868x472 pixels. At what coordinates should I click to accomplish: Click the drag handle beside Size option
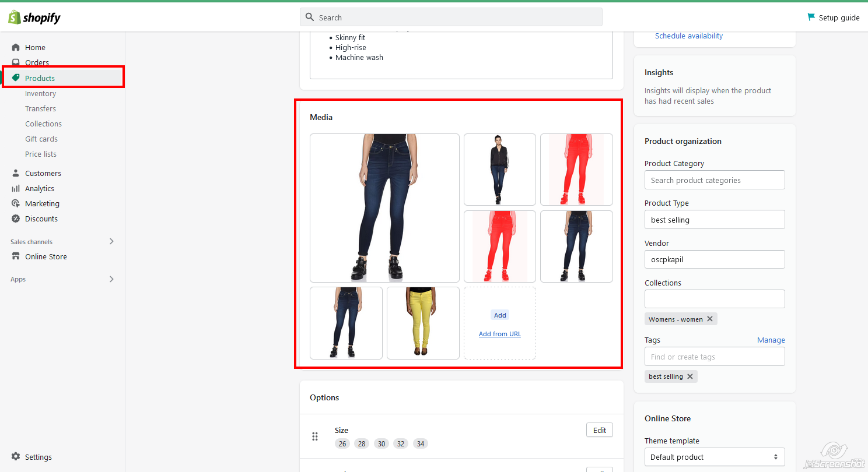click(315, 436)
